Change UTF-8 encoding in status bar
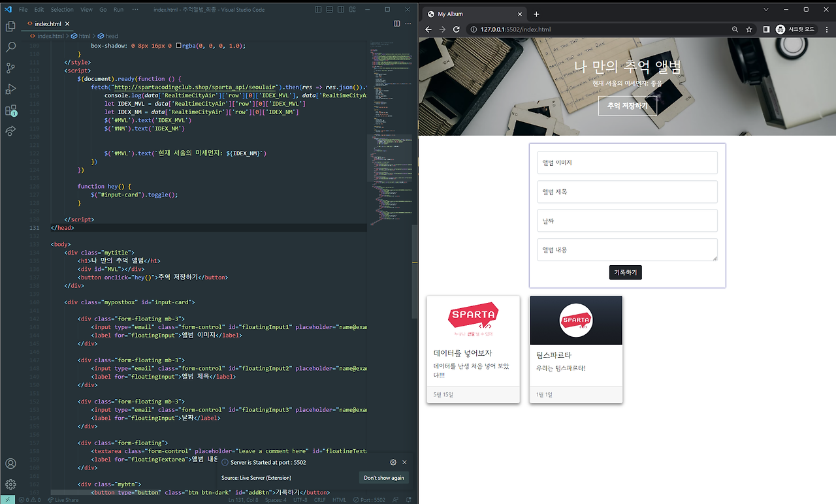 pyautogui.click(x=300, y=500)
